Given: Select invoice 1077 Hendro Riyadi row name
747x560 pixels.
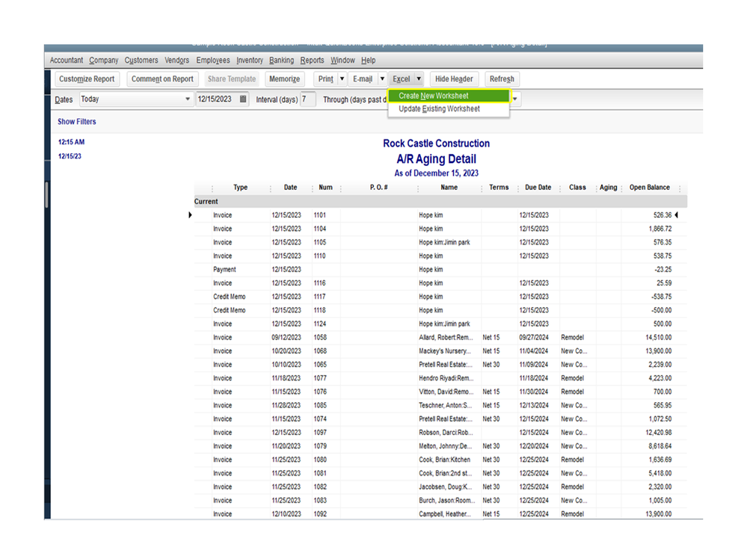Looking at the screenshot, I should click(x=446, y=378).
